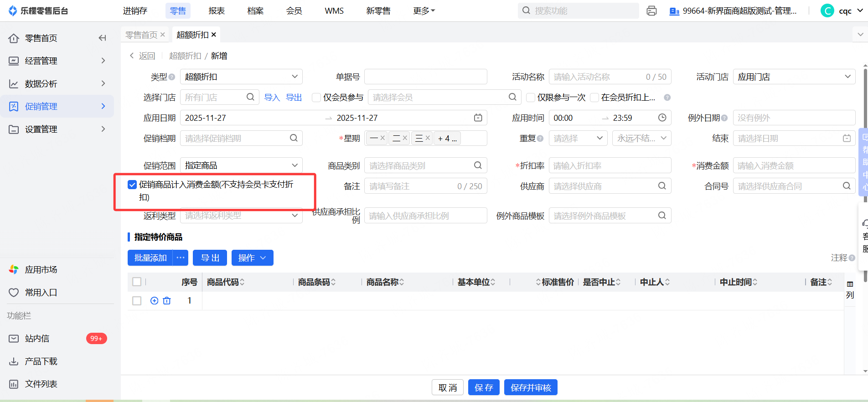Click the add row plus icon
The width and height of the screenshot is (868, 402).
[154, 301]
